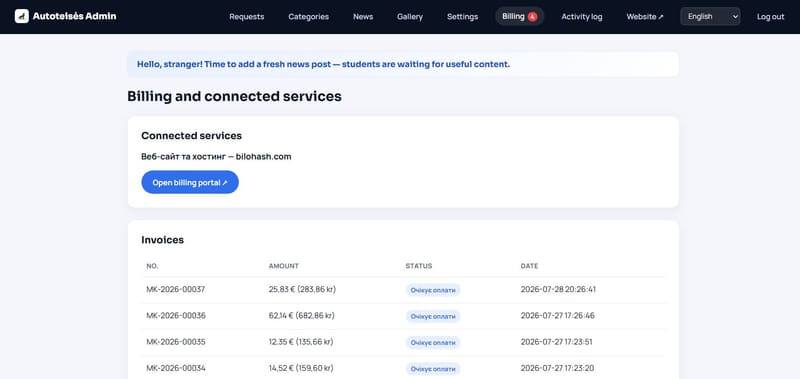This screenshot has width=800, height=379.
Task: Click status badge of invoice MK-2026-00034
Action: tap(433, 369)
